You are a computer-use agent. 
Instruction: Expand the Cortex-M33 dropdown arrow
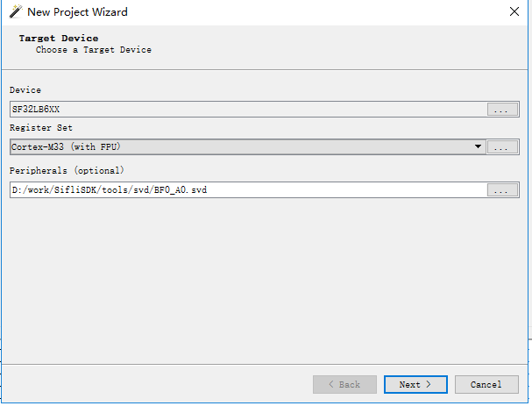(479, 147)
